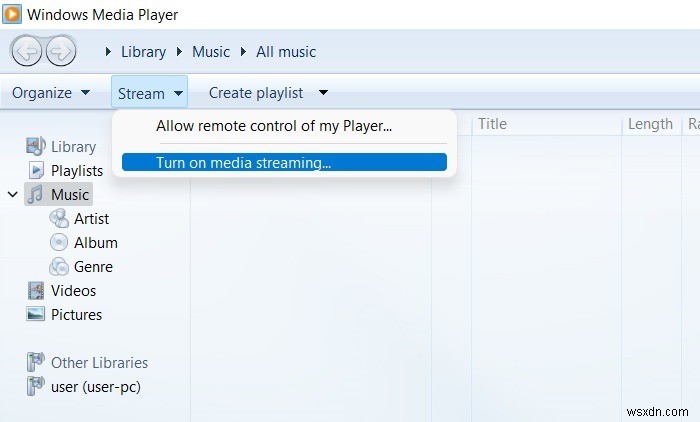
Task: Sort by the Title column header
Action: click(x=492, y=124)
